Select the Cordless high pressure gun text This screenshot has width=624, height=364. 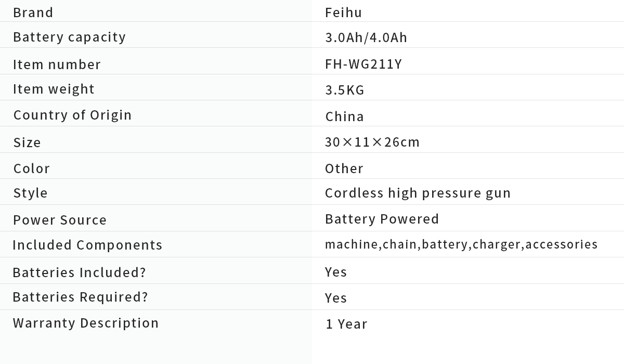[x=418, y=193]
